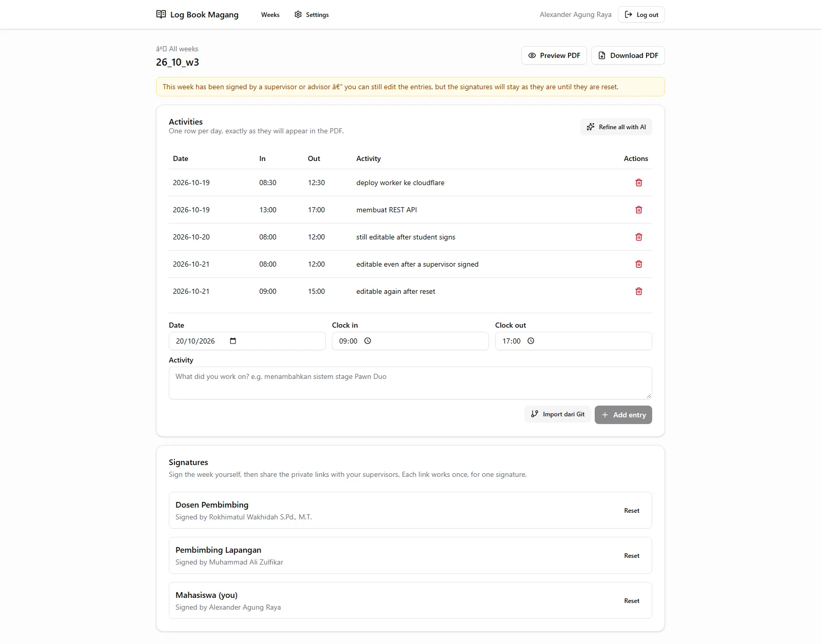Refine all activities with AI

616,127
